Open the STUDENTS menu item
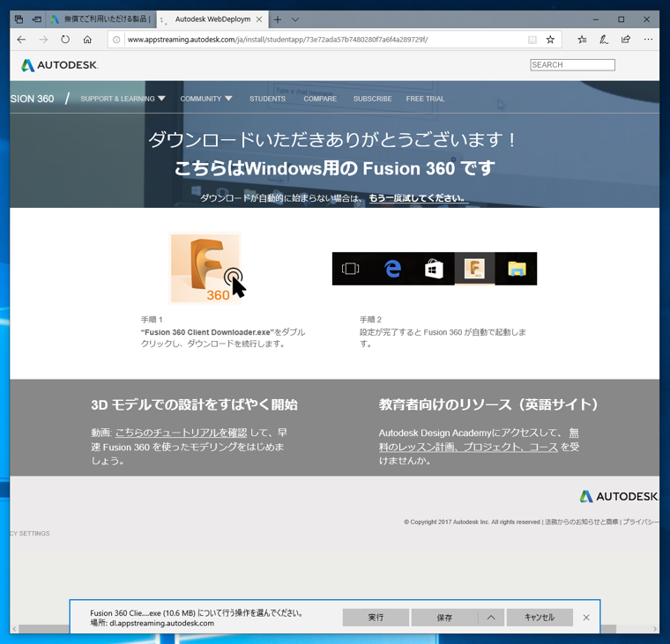 click(267, 99)
